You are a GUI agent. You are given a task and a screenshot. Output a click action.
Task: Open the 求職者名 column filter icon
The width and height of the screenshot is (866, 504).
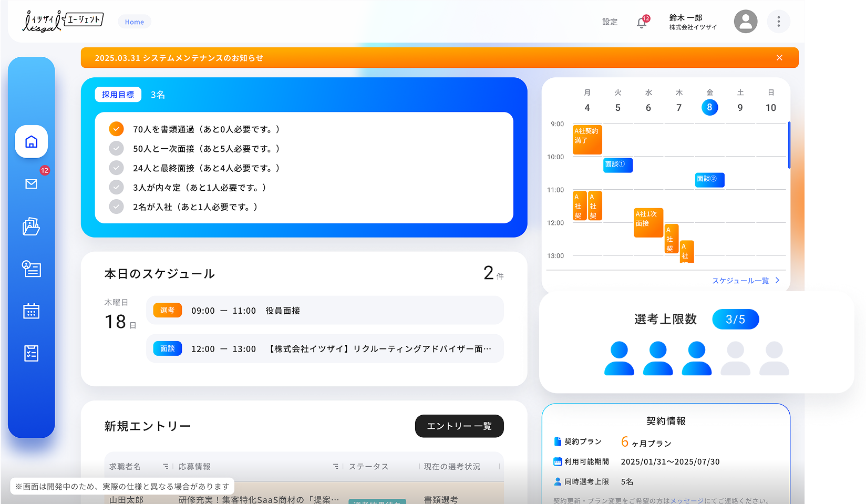click(166, 466)
